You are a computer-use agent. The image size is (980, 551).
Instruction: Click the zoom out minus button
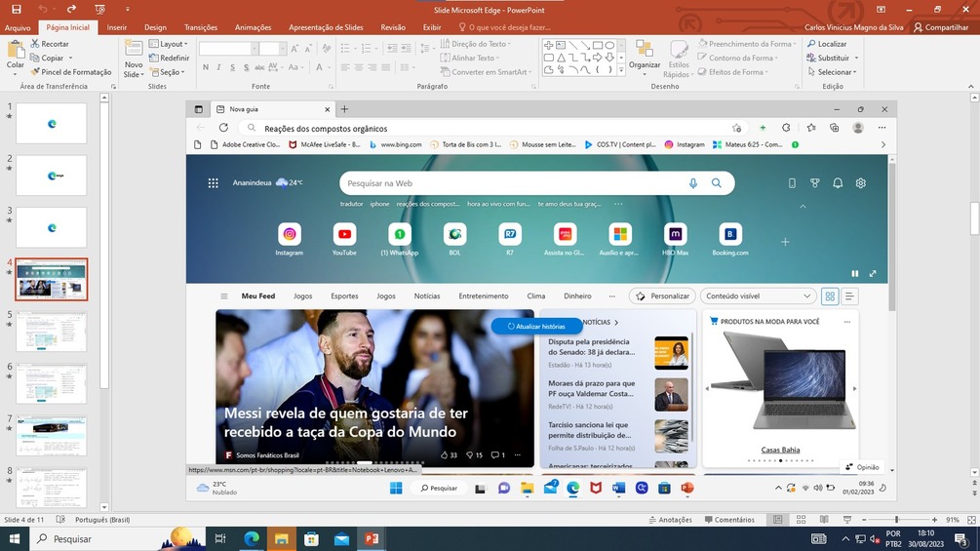(864, 519)
